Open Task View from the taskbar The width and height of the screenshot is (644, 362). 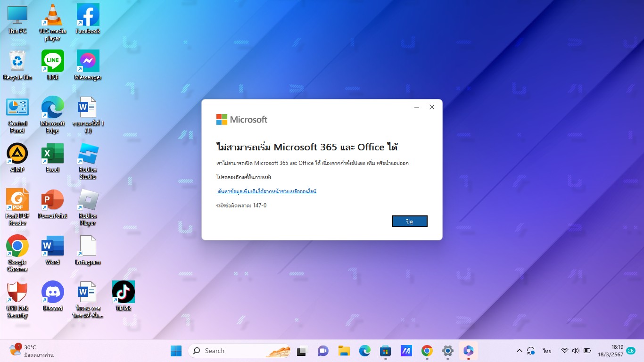[302, 351]
